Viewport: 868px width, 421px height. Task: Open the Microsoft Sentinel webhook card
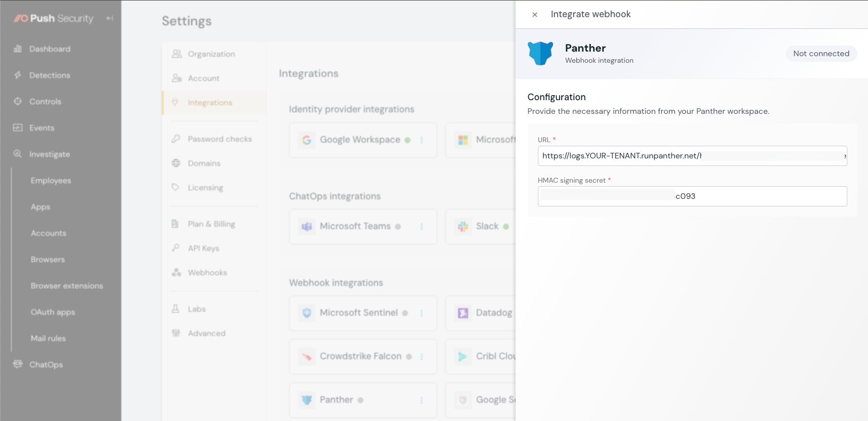tap(363, 313)
